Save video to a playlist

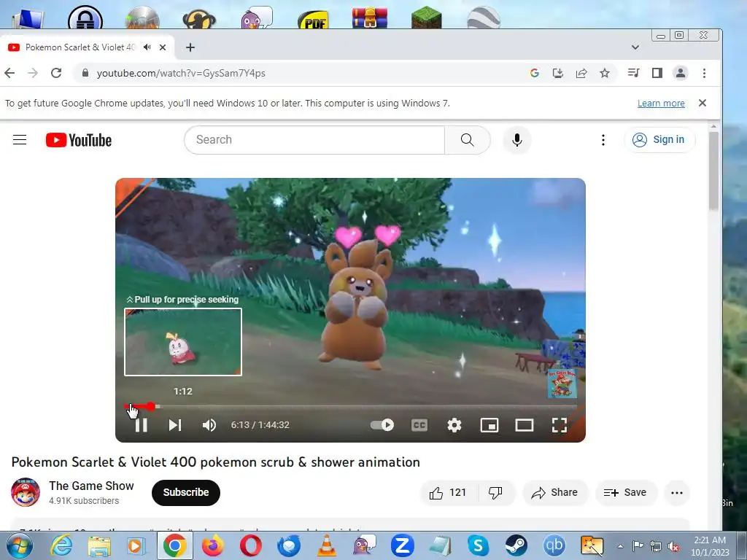click(x=626, y=492)
